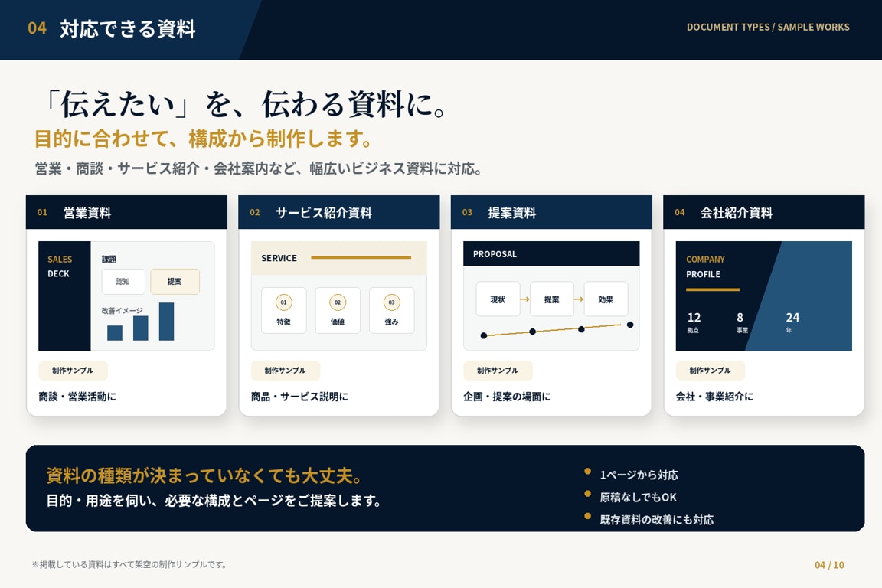Click the arrow between 提案 and 効果
Image resolution: width=882 pixels, height=588 pixels.
[x=579, y=299]
